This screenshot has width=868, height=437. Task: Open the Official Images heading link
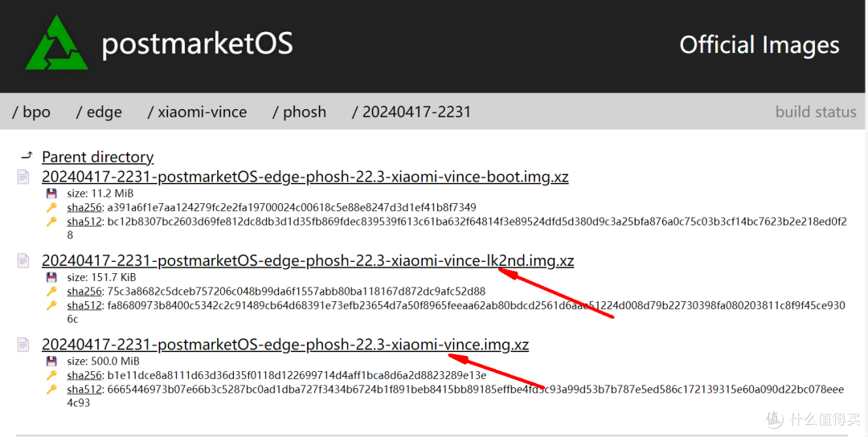[759, 45]
